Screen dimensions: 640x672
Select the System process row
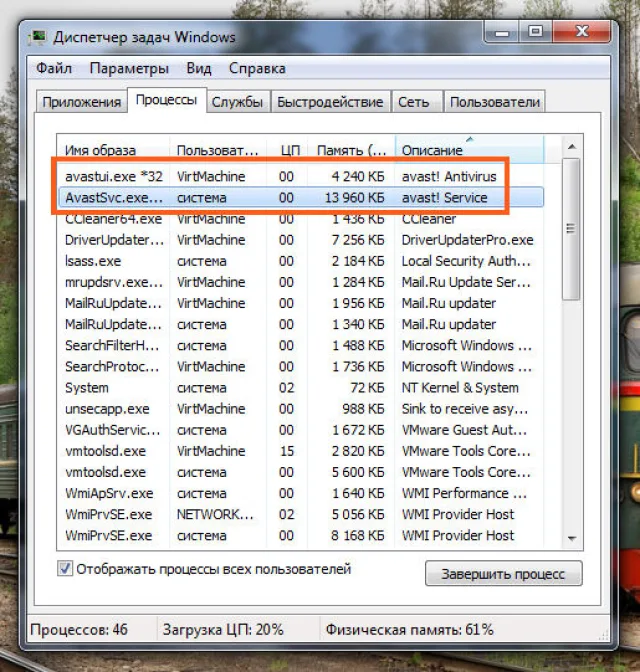click(x=301, y=388)
